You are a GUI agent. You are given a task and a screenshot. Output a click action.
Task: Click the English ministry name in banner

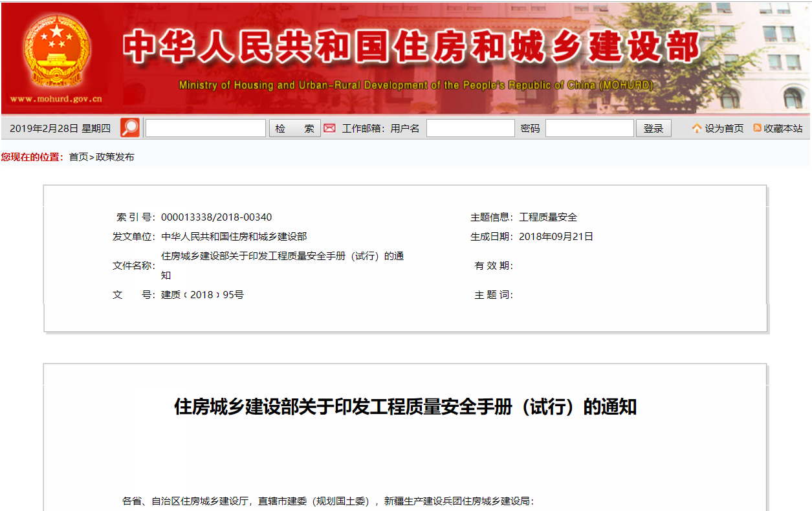[416, 85]
